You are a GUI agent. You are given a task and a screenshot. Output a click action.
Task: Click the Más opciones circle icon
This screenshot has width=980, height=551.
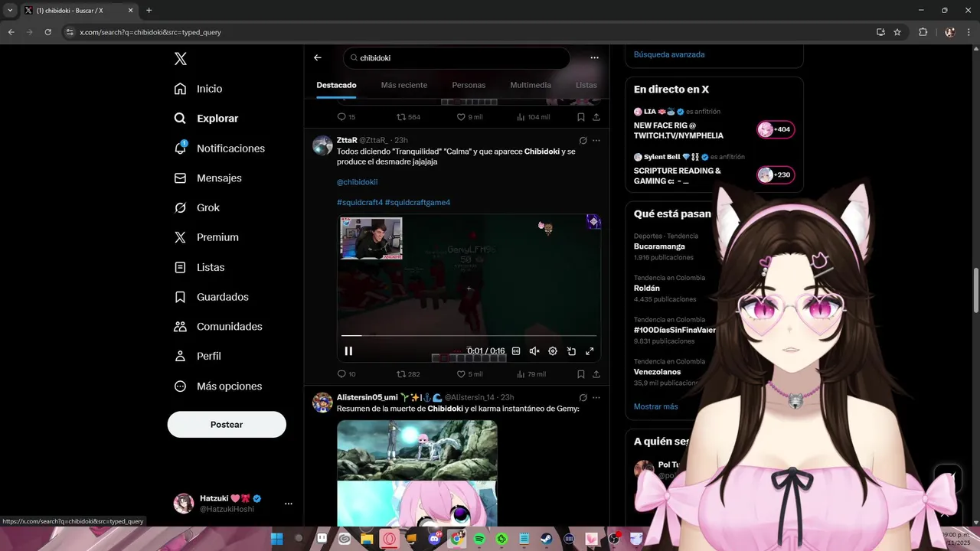(181, 386)
